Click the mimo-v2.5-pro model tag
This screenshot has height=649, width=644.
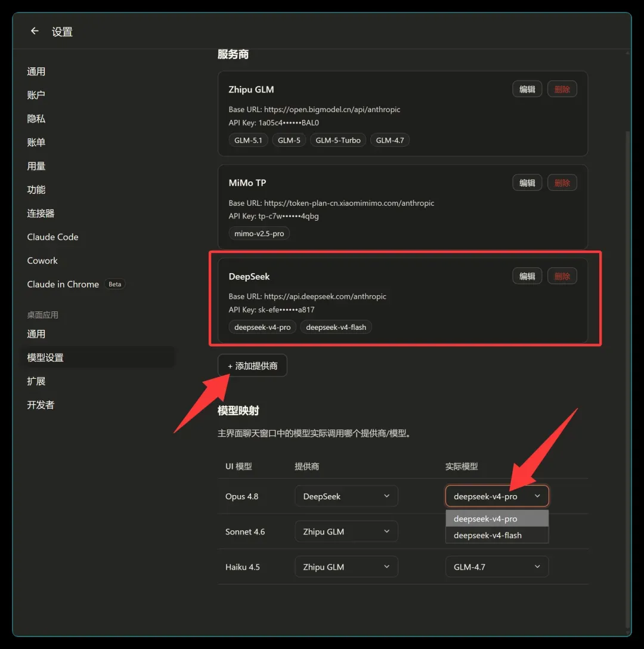(x=259, y=233)
